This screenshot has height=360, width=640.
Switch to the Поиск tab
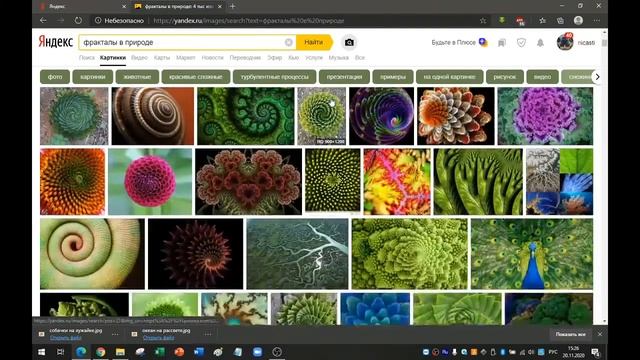coord(87,58)
